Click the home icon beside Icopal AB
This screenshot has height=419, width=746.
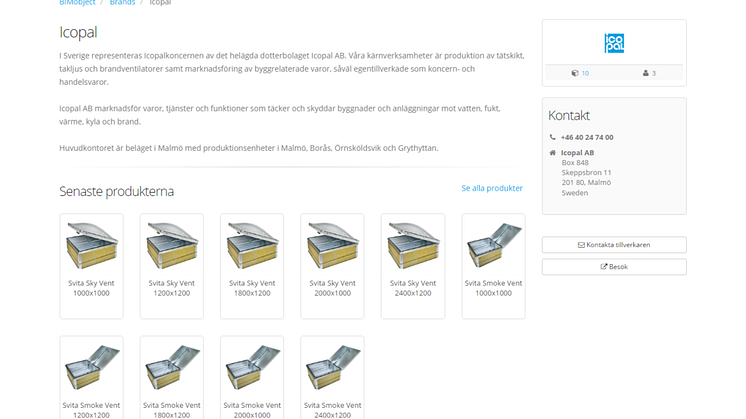pyautogui.click(x=552, y=153)
